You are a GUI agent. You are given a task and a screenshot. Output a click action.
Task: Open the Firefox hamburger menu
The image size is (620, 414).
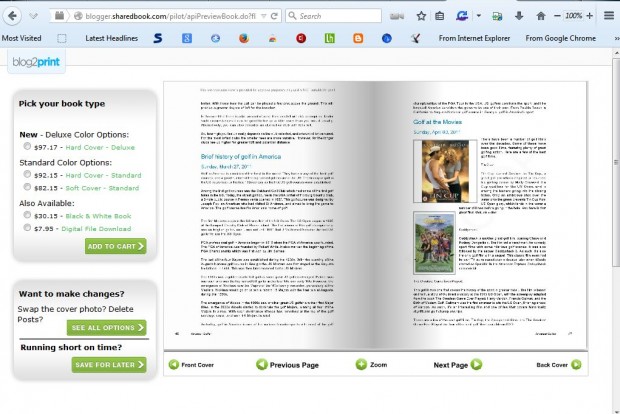click(x=609, y=16)
